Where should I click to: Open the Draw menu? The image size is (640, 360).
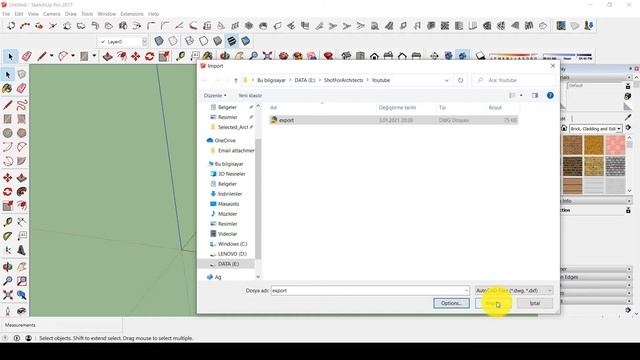[x=71, y=13]
